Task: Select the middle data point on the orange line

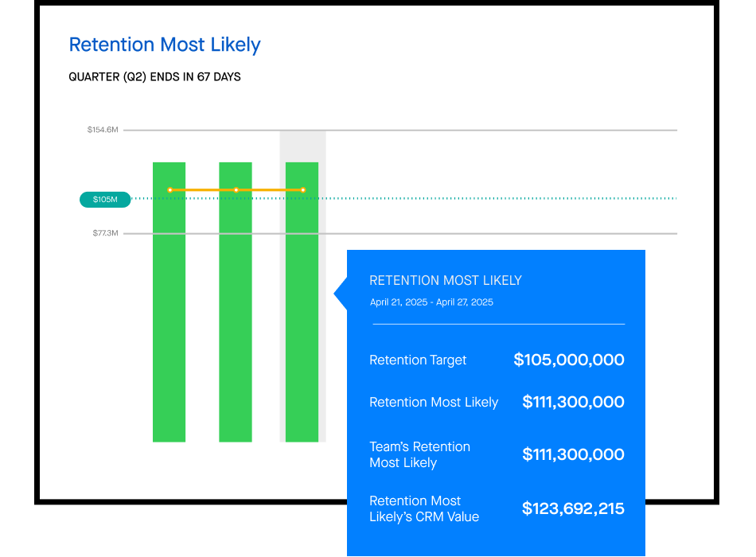Action: point(236,190)
